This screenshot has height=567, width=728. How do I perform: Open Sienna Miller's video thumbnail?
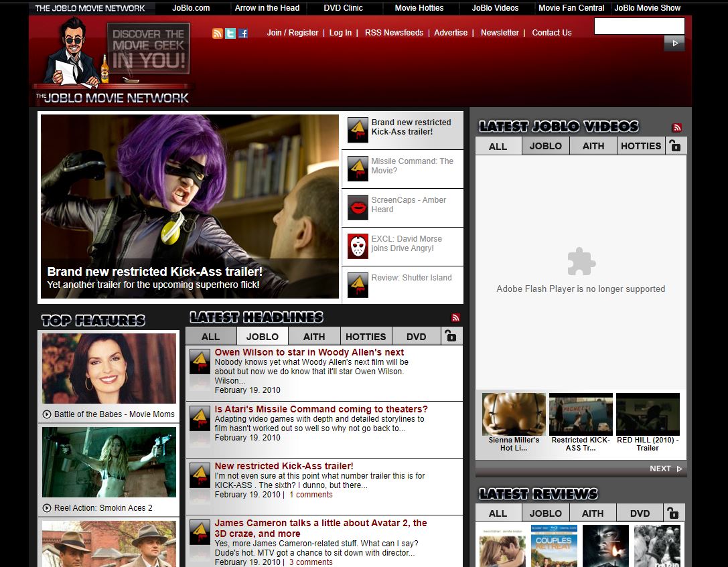pos(514,414)
